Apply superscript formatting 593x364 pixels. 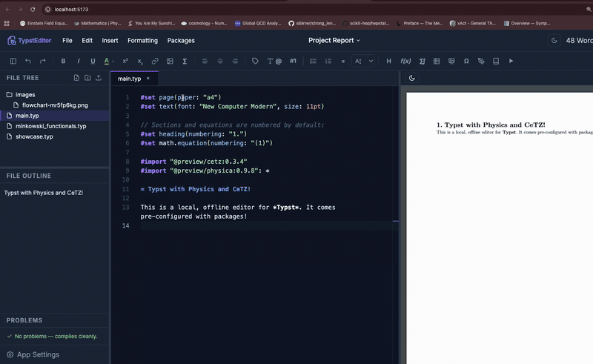(x=125, y=61)
